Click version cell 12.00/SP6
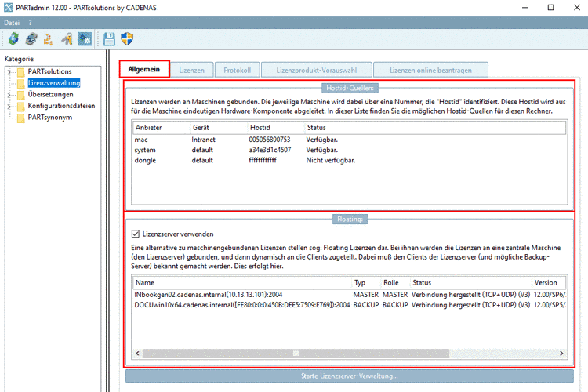588x392 pixels. (550, 295)
